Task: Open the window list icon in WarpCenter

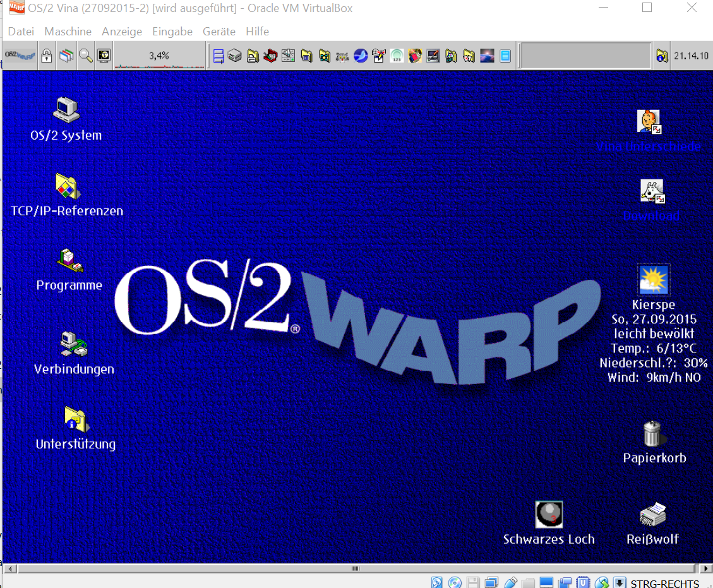Action: pyautogui.click(x=66, y=56)
